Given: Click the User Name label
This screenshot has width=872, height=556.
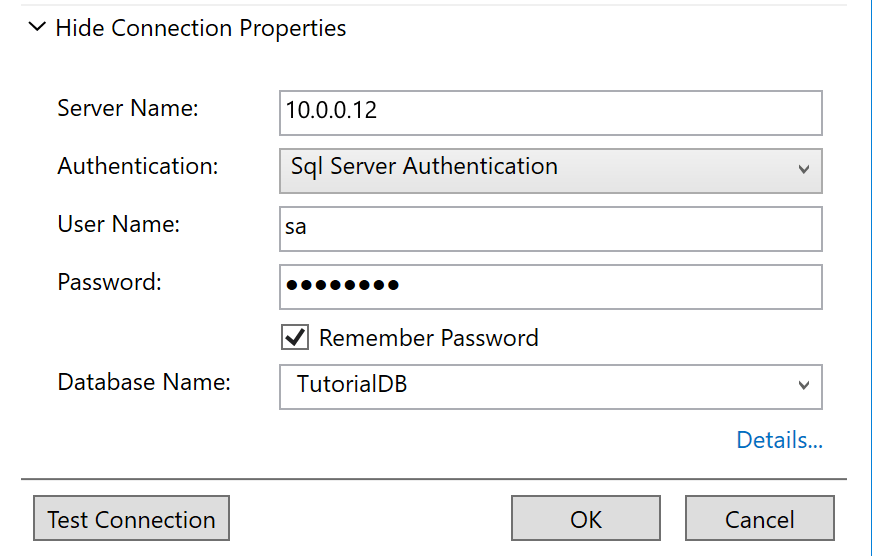Looking at the screenshot, I should pos(119,225).
